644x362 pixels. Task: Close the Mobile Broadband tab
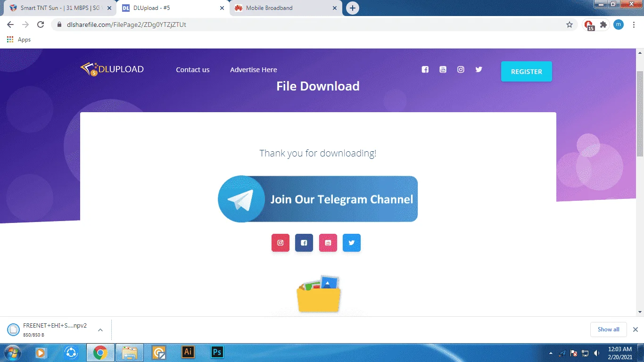click(335, 8)
